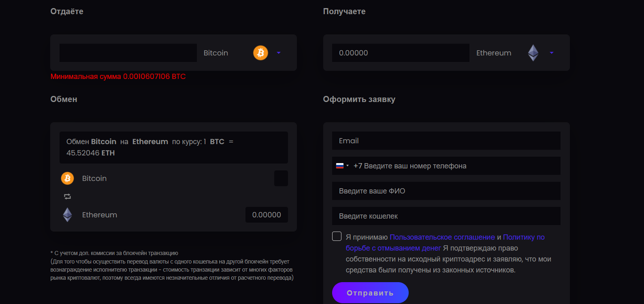The height and width of the screenshot is (304, 644).
Task: Click the Ethereum 0.00000 box in the exchange summary
Action: click(267, 215)
